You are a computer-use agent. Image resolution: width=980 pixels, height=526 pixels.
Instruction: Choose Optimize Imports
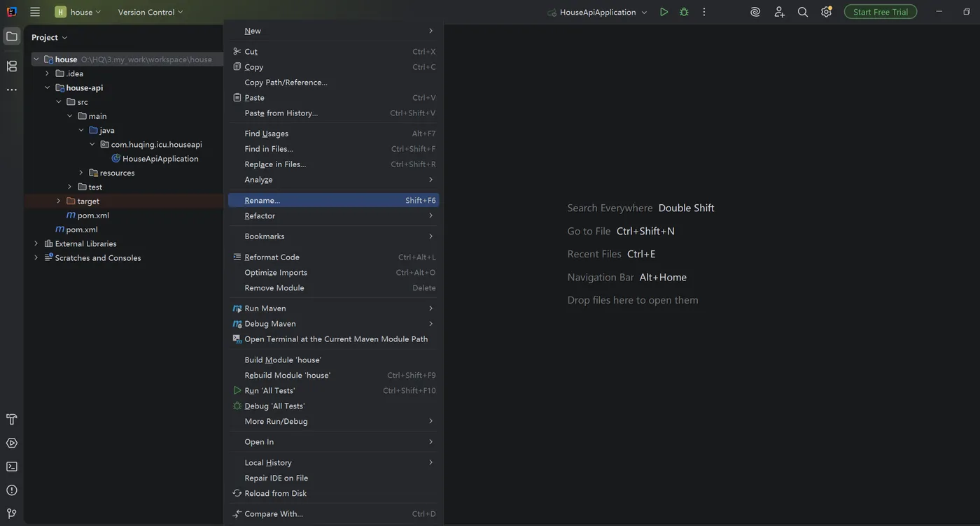coord(333,273)
